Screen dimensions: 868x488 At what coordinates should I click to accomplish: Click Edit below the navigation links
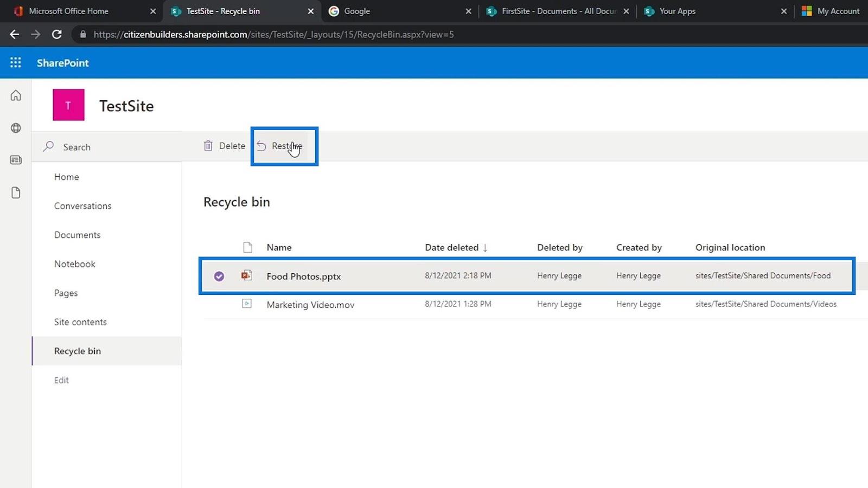[x=61, y=380]
